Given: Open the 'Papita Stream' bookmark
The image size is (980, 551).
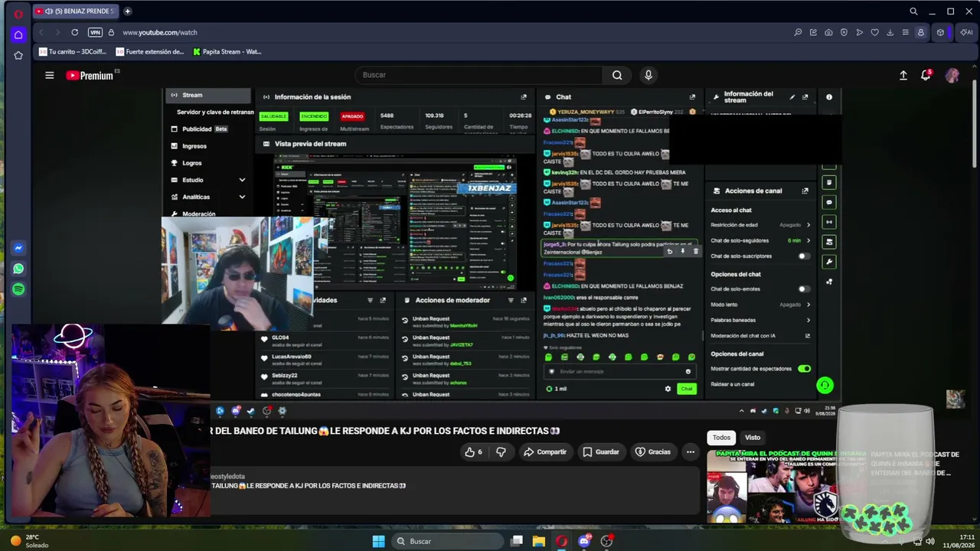Looking at the screenshot, I should pos(227,52).
